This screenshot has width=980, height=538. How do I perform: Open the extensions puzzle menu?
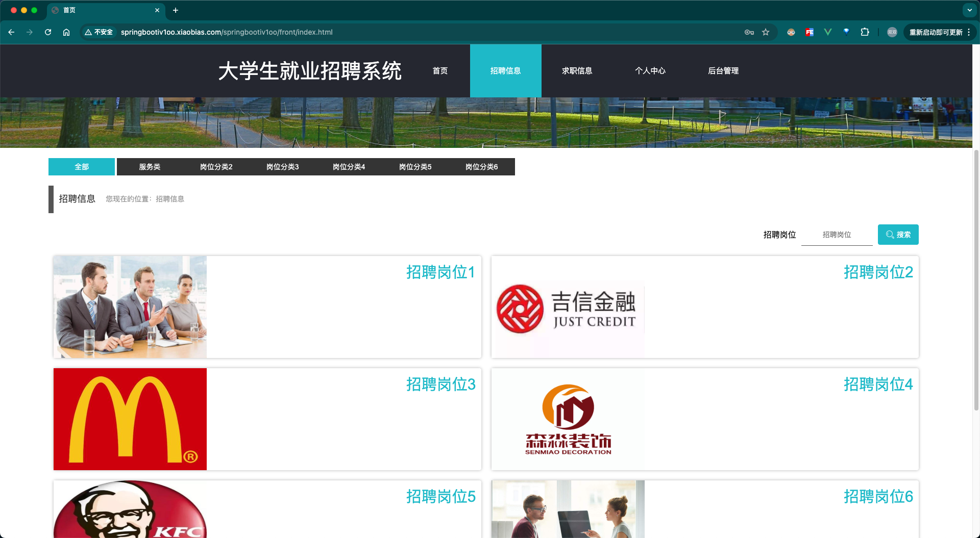pyautogui.click(x=865, y=32)
